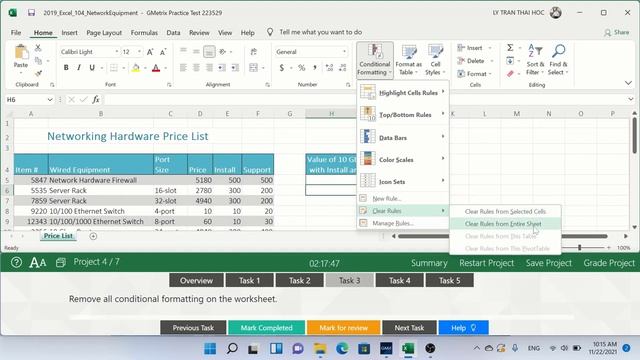Click the Merge & Center icon
640x360 pixels.
[253, 68]
